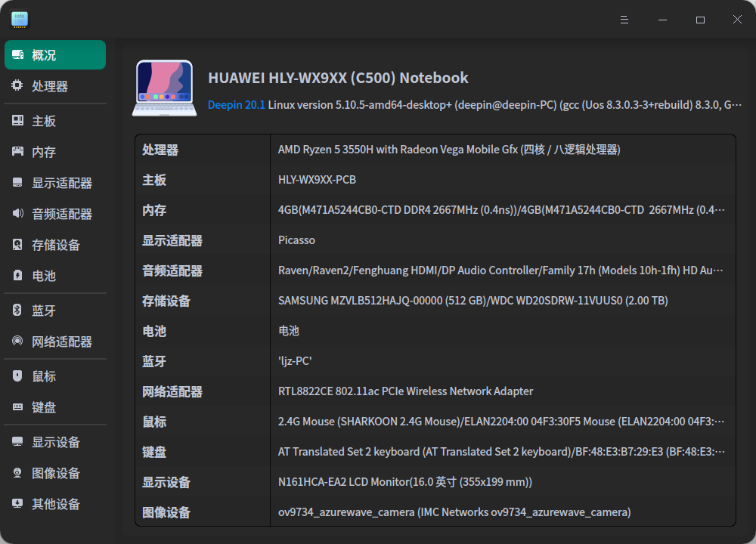Viewport: 756px width, 544px height.
Task: Click the 处理器 row label in table
Action: point(160,150)
